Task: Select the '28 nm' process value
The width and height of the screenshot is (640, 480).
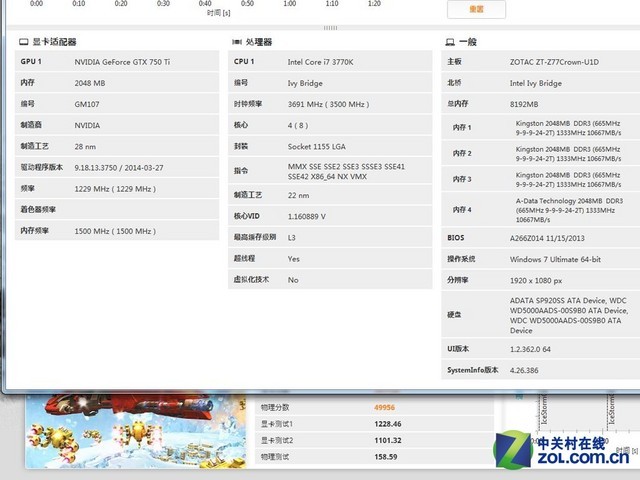Action: pos(85,147)
